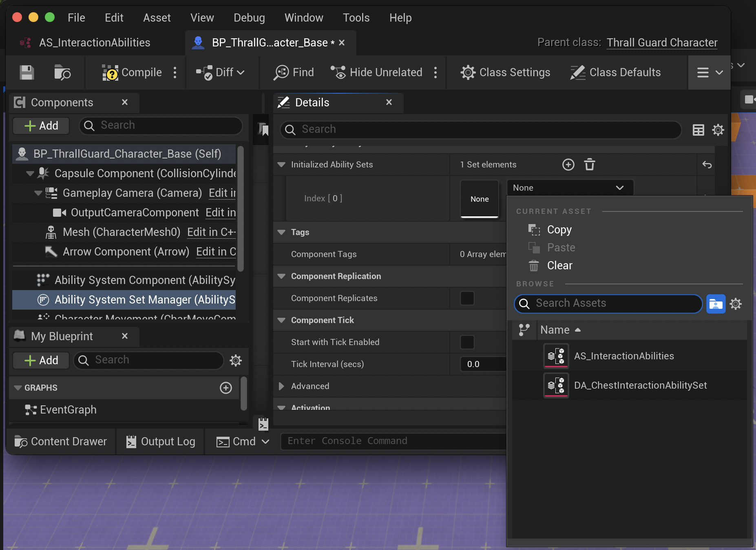Find Blueprint in Content Browser via browse icon
The image size is (756, 550).
pos(62,73)
